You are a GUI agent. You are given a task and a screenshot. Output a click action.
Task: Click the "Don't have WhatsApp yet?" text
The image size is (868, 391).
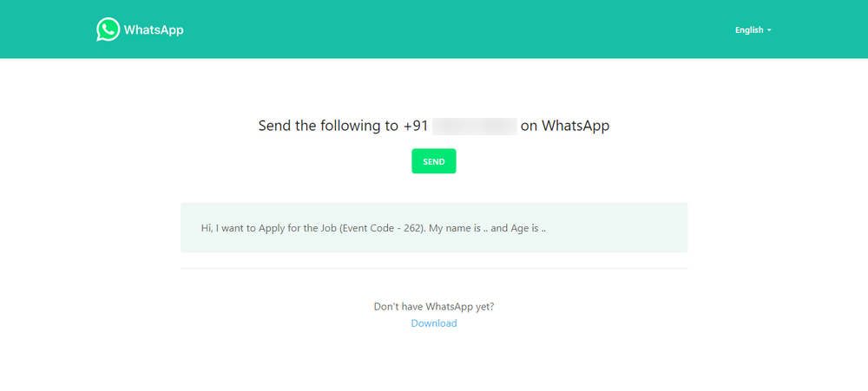coord(434,306)
